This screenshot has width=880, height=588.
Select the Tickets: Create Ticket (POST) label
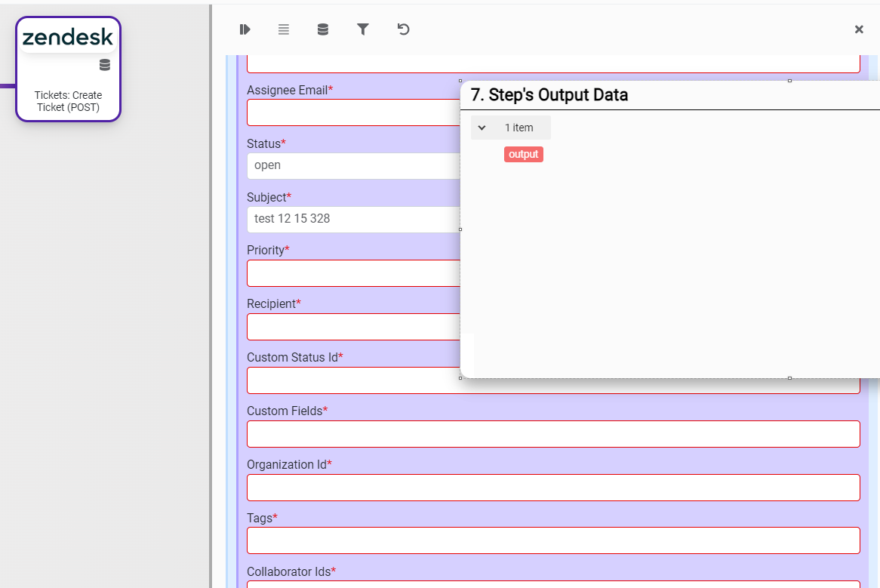tap(68, 101)
